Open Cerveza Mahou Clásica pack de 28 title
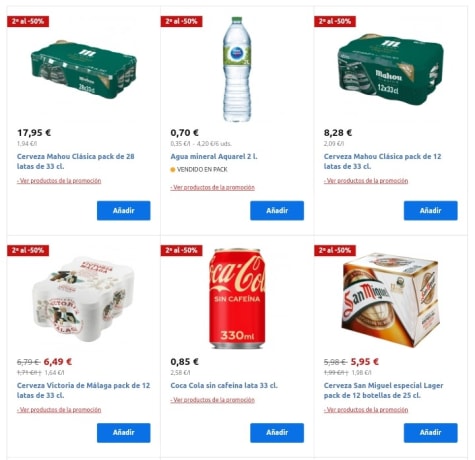The width and height of the screenshot is (475, 460). pos(76,161)
